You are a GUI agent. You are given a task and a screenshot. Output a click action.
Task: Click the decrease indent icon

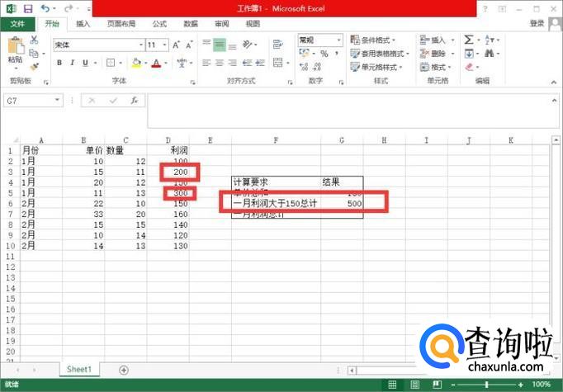(x=247, y=63)
